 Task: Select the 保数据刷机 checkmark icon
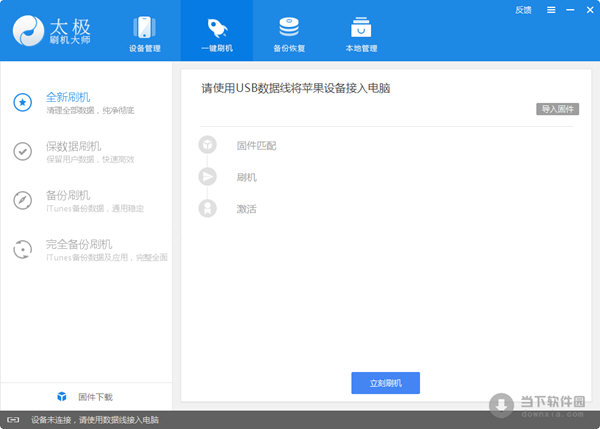pyautogui.click(x=23, y=151)
